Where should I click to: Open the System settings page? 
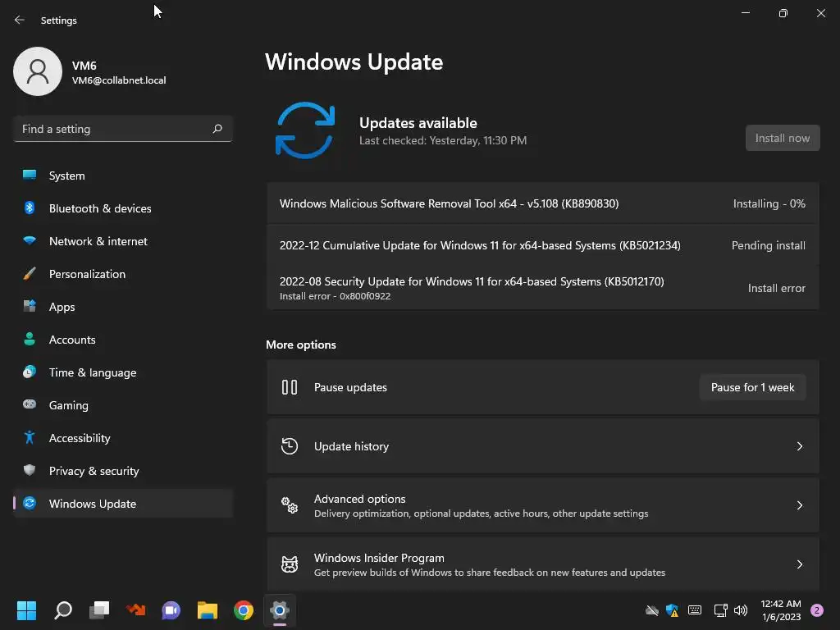tap(123, 176)
